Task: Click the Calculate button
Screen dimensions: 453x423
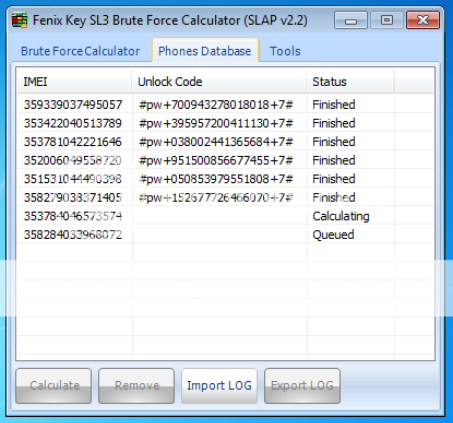Action: click(54, 385)
